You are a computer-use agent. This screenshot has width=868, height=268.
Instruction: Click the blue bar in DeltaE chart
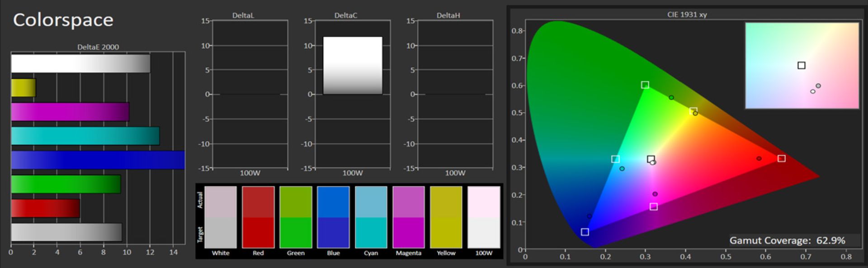pos(98,160)
